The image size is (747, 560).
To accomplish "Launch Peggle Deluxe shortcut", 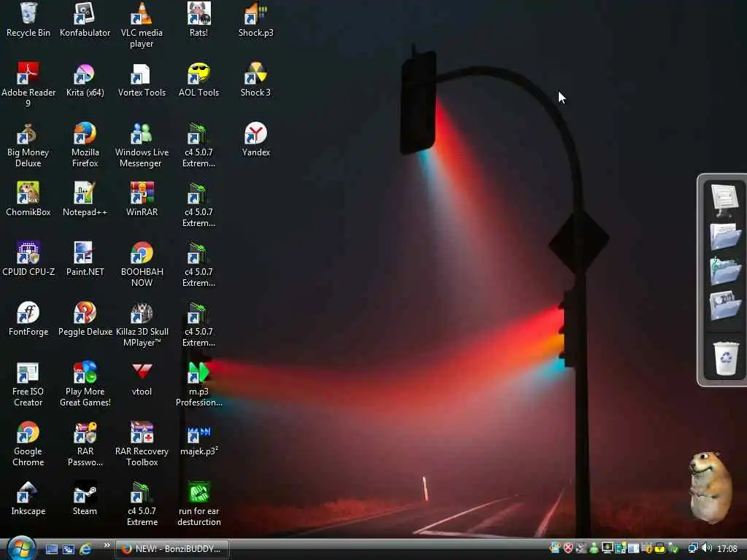I will (85, 319).
